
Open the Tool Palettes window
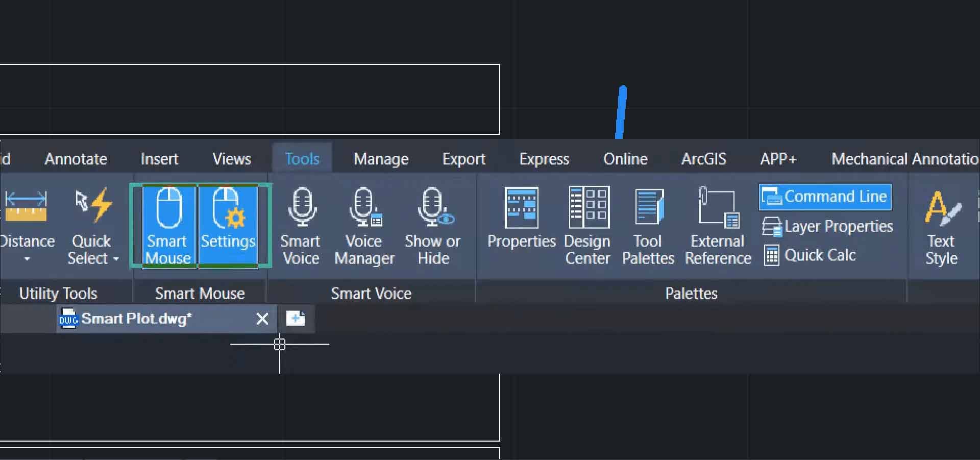[x=648, y=226]
